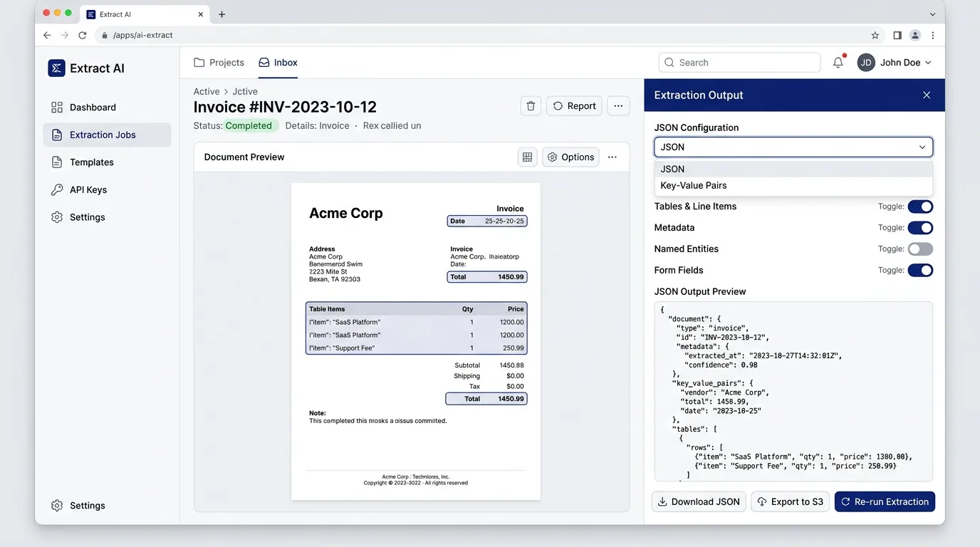Focus the Search input field
This screenshot has height=547, width=980.
pos(739,63)
